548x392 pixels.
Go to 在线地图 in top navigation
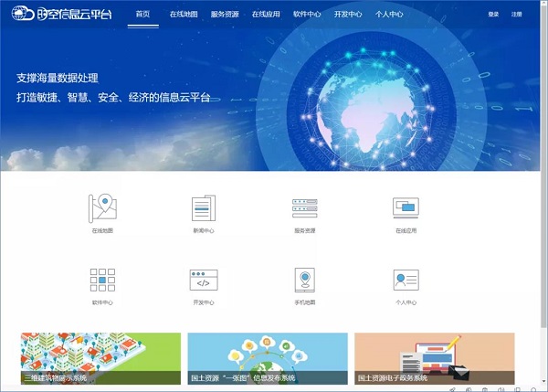[x=184, y=15]
